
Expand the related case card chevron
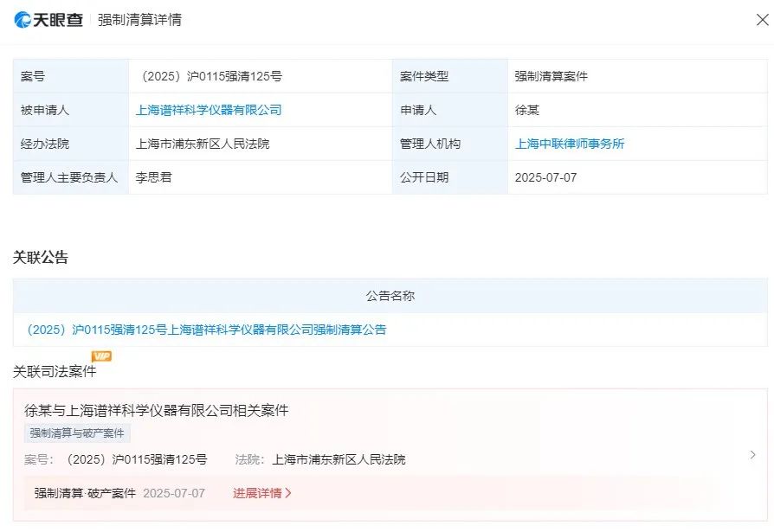752,455
